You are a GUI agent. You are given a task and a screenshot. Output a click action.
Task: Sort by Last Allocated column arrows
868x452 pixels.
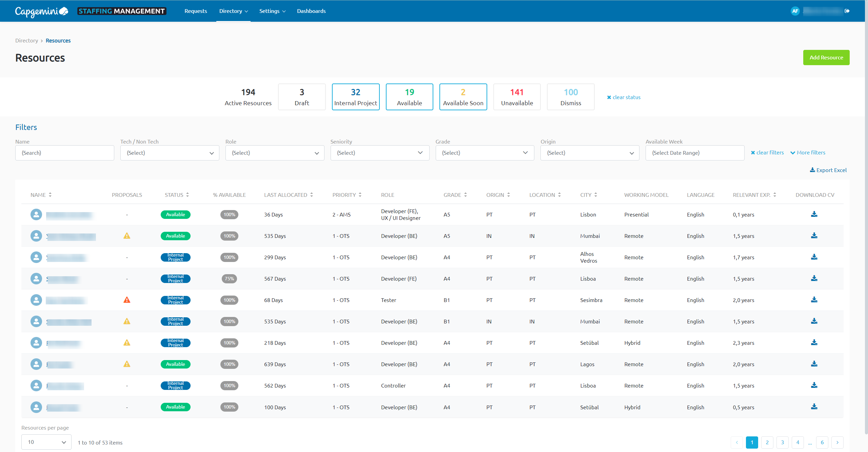point(312,195)
